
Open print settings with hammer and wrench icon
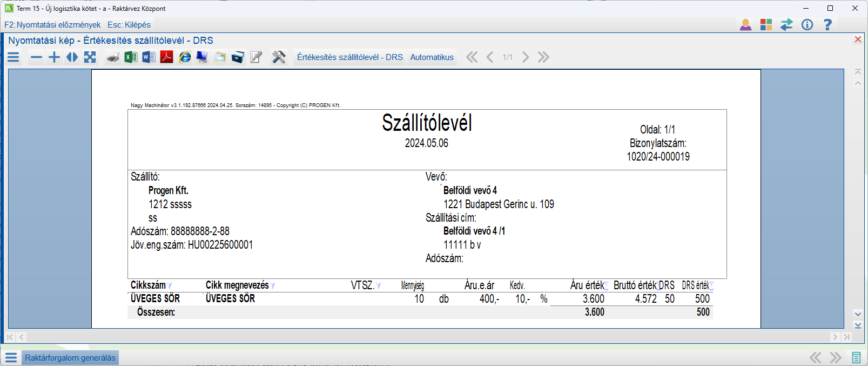click(x=279, y=57)
